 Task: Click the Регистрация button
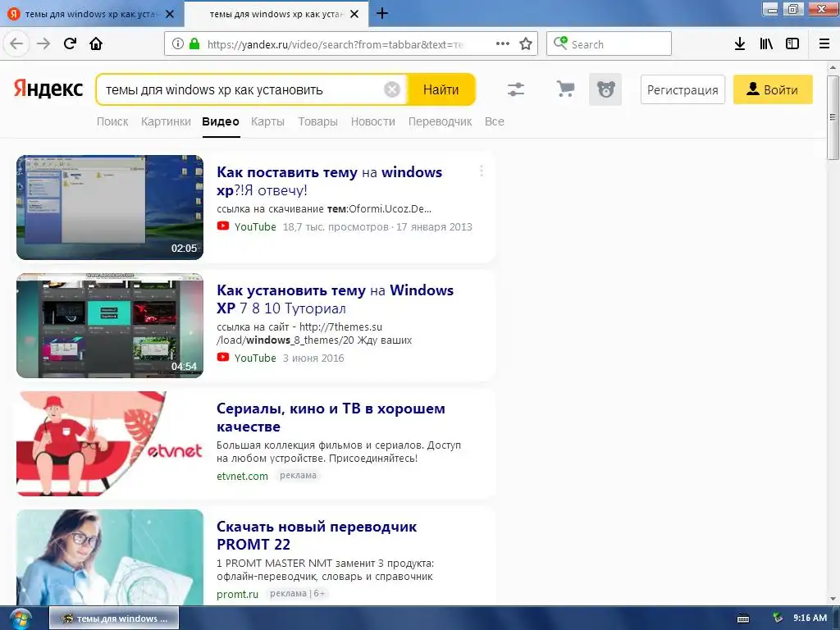[682, 89]
